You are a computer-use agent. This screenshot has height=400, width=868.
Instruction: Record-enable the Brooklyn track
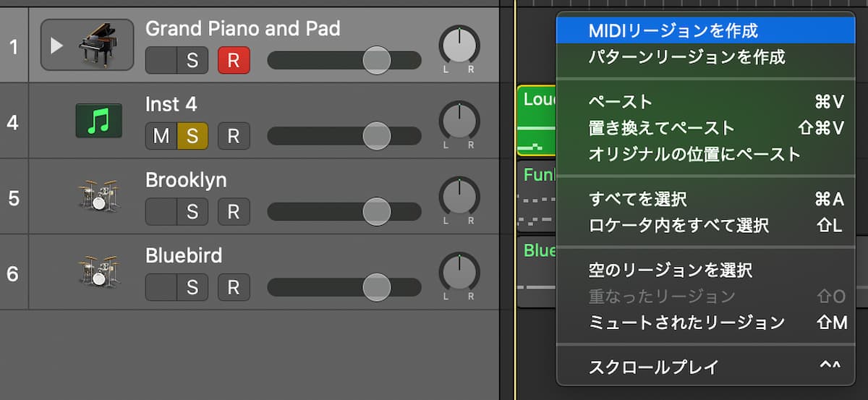click(234, 211)
